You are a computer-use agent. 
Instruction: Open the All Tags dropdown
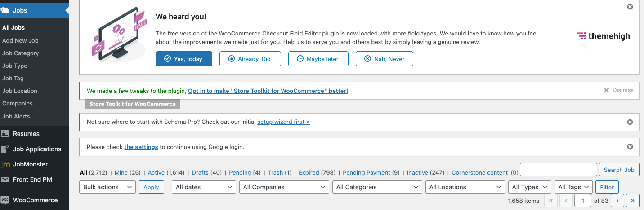click(x=573, y=187)
